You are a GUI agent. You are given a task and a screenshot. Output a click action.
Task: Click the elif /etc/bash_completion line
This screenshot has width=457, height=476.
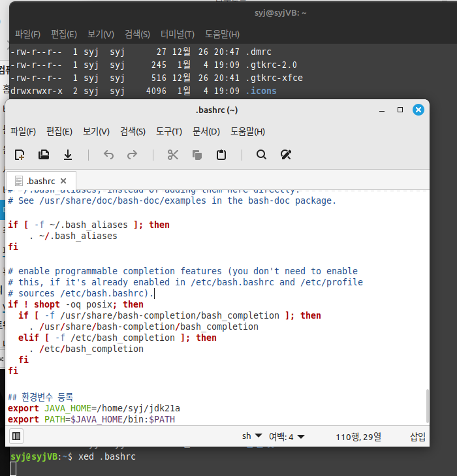pyautogui.click(x=117, y=338)
